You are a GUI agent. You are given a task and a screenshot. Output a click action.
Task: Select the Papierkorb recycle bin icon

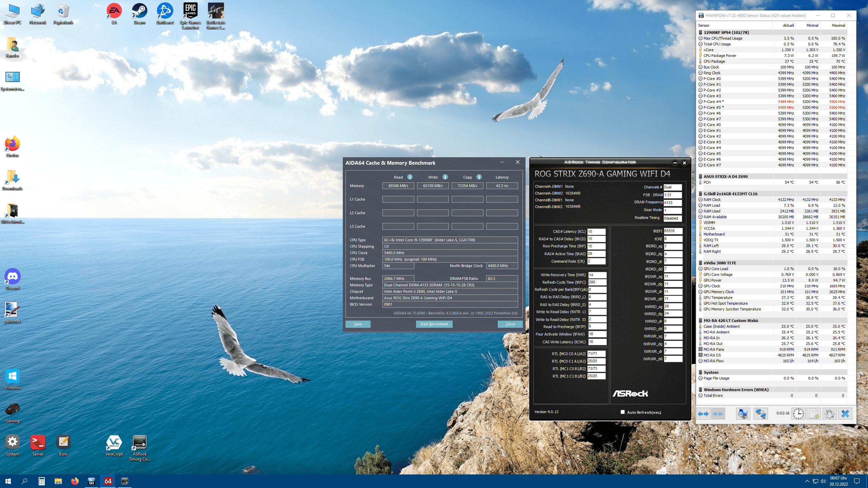(63, 14)
